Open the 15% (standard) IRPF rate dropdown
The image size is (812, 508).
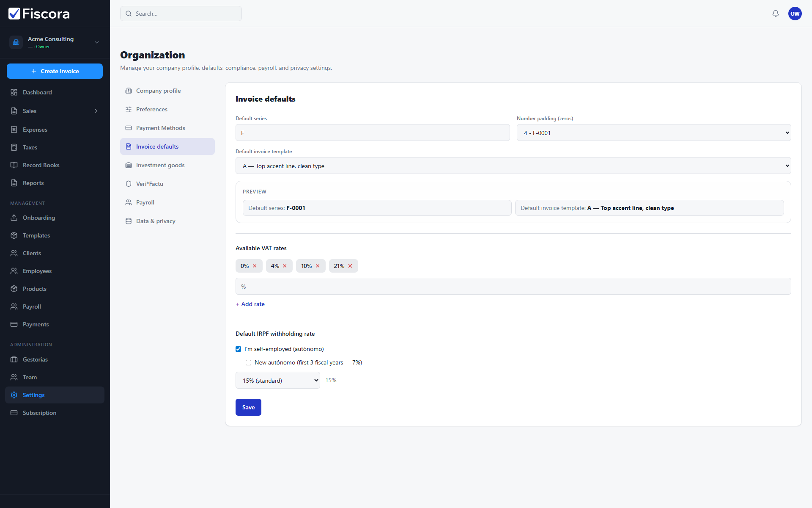coord(278,380)
